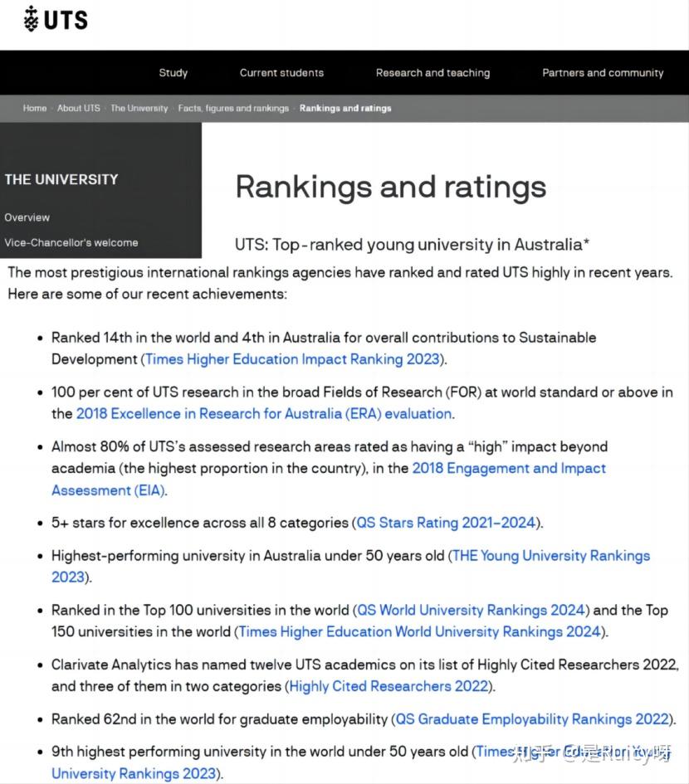The width and height of the screenshot is (689, 784).
Task: Open 2018 Excellence in Research for Australia link
Action: coord(264,414)
